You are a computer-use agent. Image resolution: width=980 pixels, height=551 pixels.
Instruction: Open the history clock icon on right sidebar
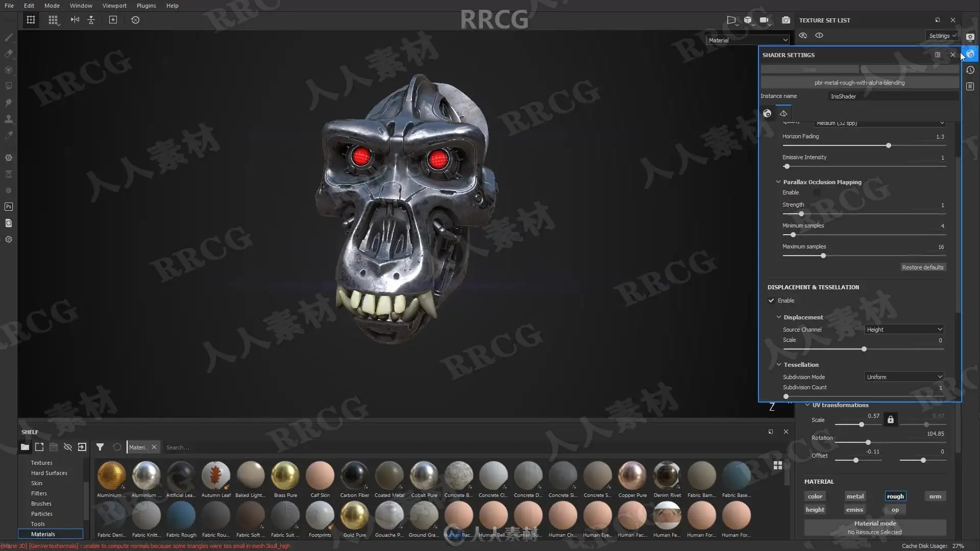[970, 70]
